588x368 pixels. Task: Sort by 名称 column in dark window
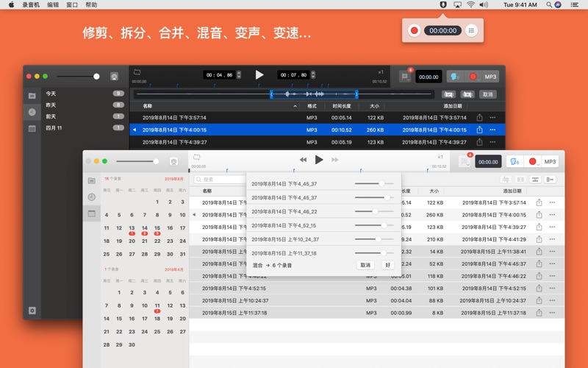click(148, 106)
